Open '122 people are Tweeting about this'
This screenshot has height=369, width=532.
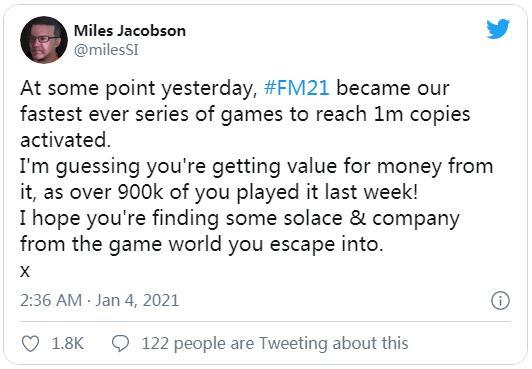275,343
